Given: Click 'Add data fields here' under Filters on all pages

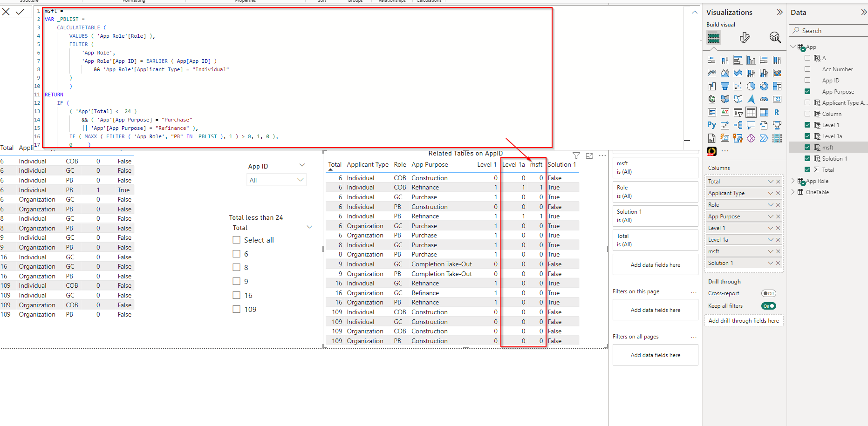Looking at the screenshot, I should tap(655, 355).
